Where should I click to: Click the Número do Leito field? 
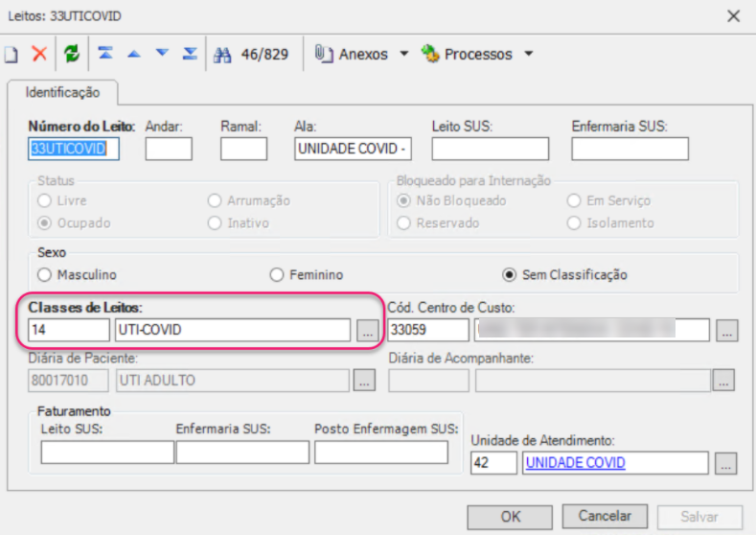[74, 149]
